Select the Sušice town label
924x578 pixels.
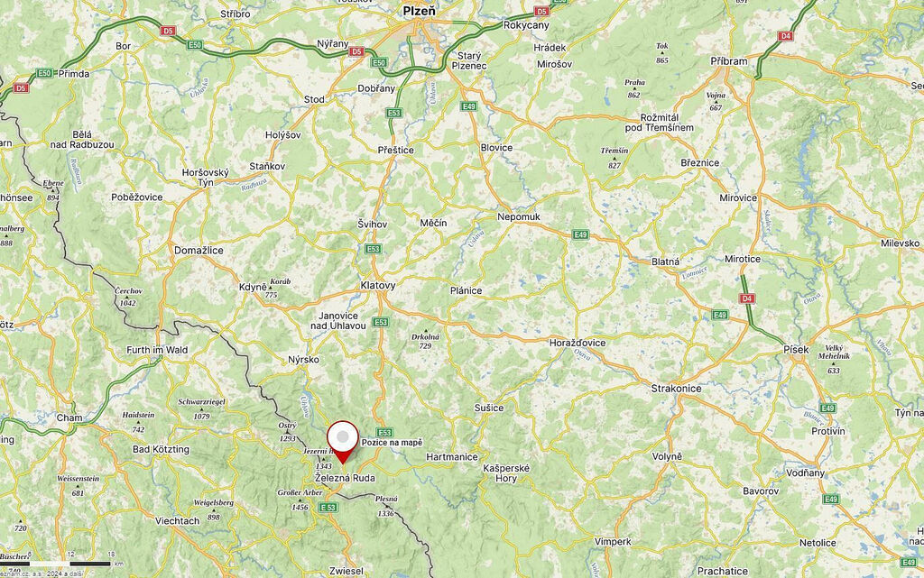(489, 408)
